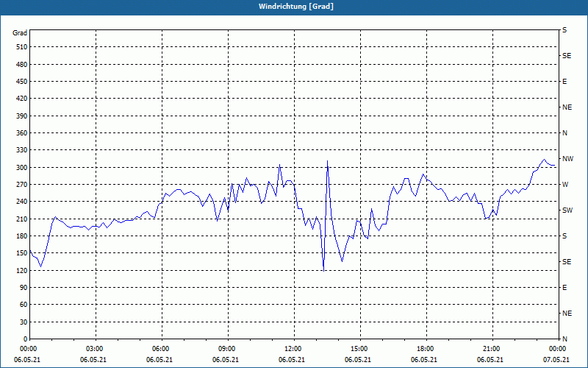Click the 30 y-axis value

point(24,322)
